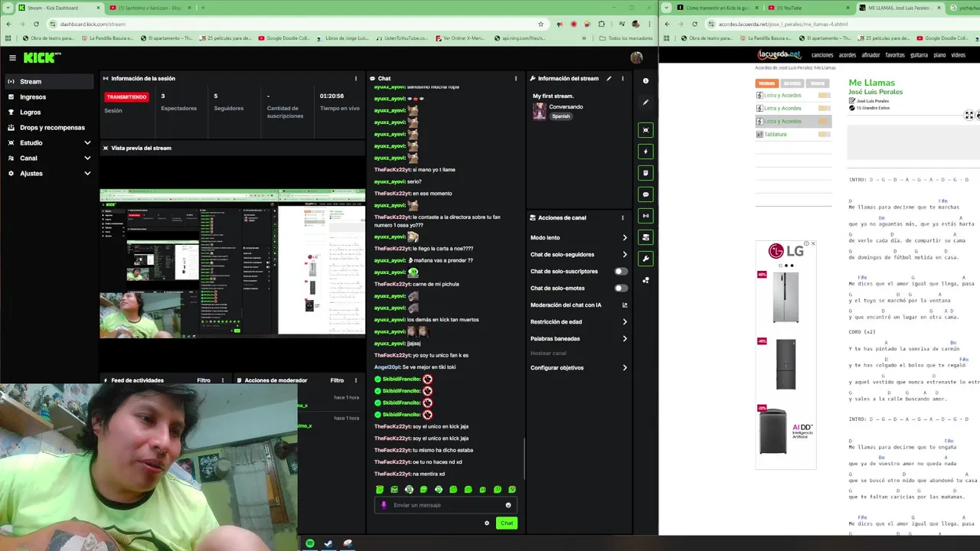Close the LG advertisement

click(x=812, y=243)
